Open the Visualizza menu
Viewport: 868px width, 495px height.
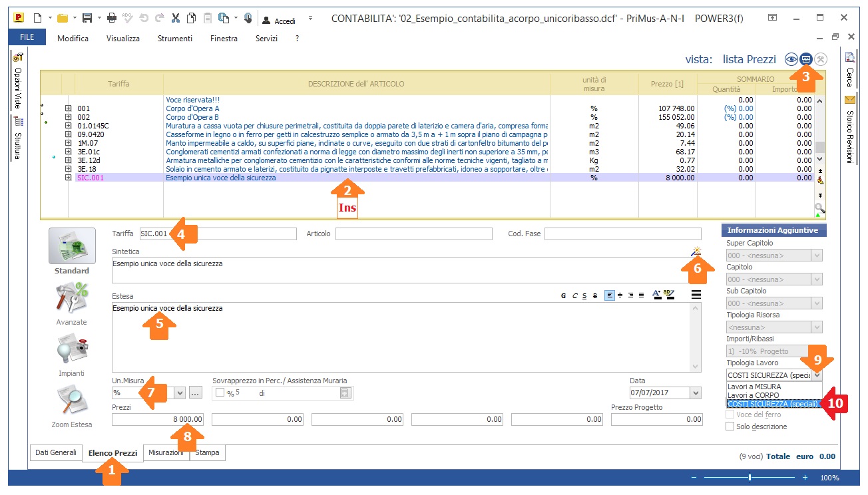coord(123,39)
